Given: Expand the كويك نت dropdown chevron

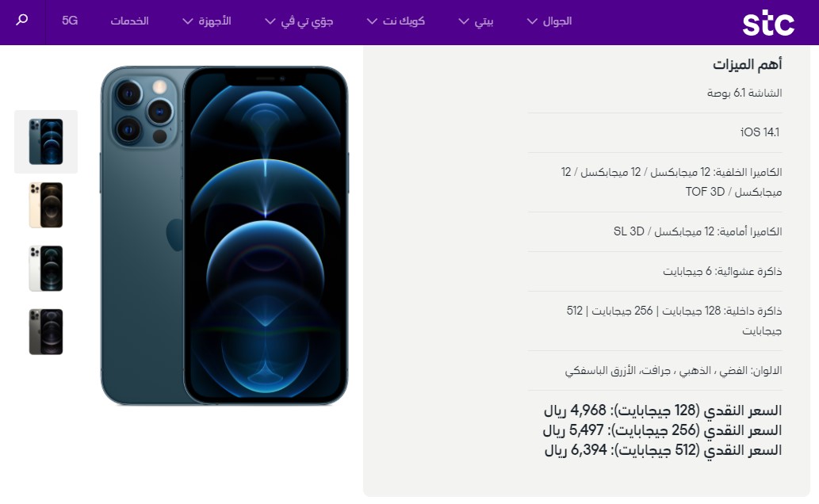Looking at the screenshot, I should click(372, 21).
